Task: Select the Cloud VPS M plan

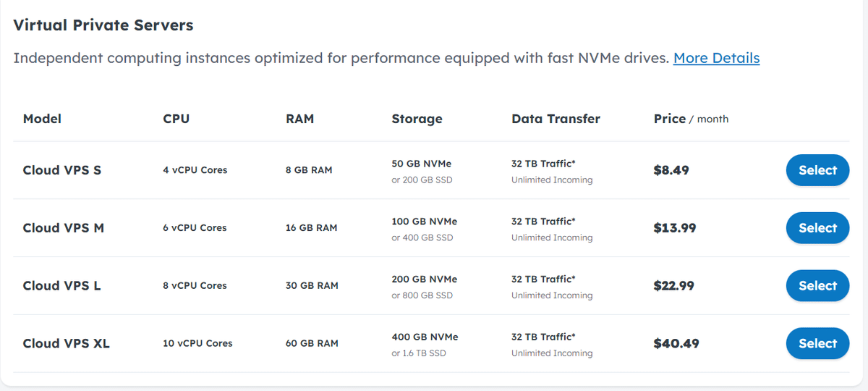Action: coord(817,228)
